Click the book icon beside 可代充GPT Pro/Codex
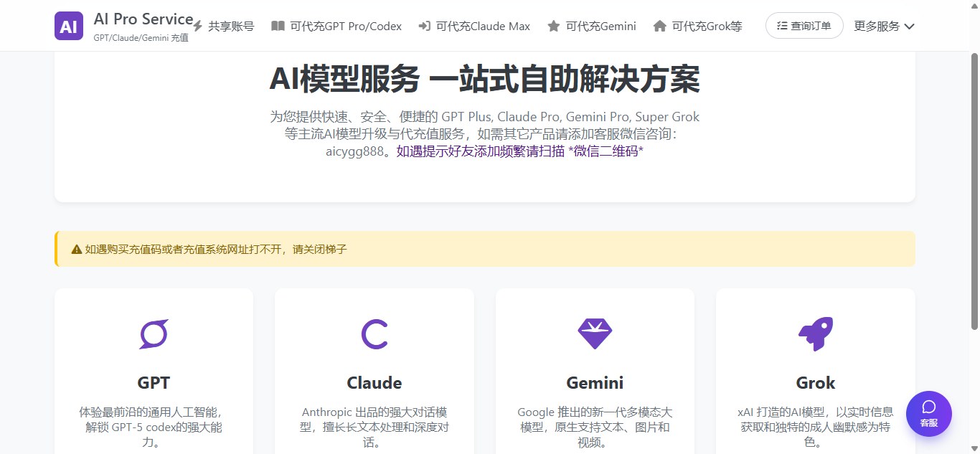 pos(278,26)
